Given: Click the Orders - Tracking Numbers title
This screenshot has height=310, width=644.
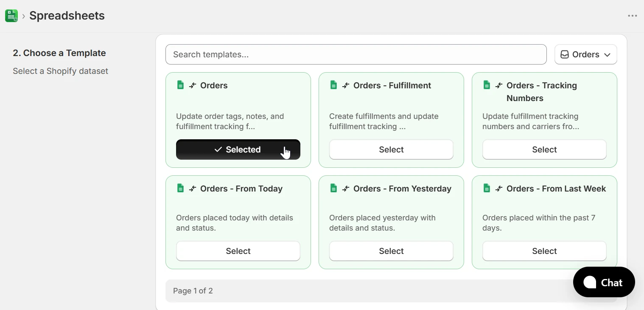Looking at the screenshot, I should point(542,92).
